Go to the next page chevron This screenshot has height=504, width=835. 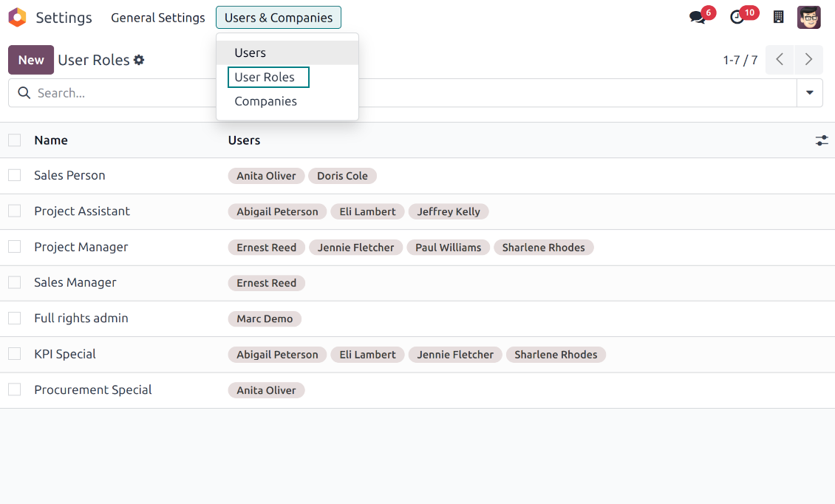tap(808, 60)
